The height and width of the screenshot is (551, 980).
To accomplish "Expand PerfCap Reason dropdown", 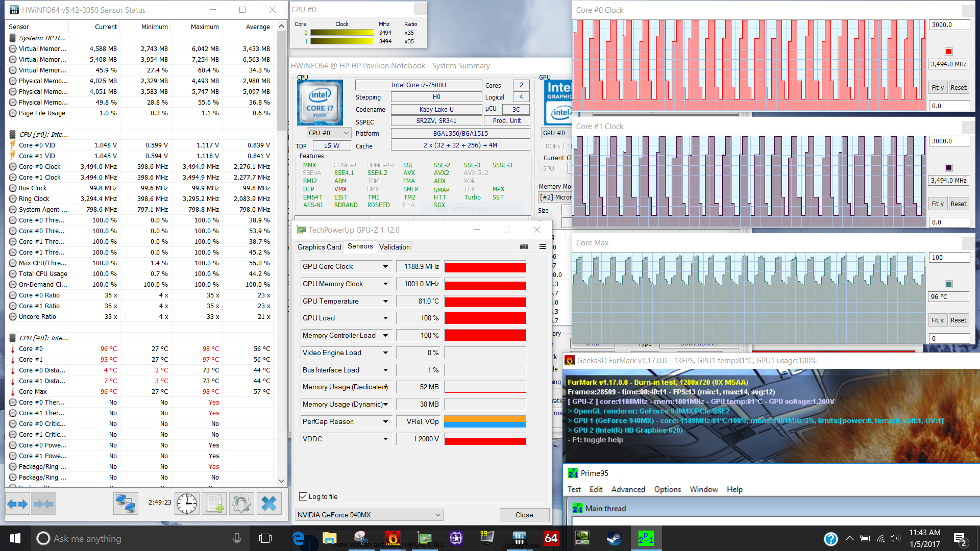I will click(385, 421).
